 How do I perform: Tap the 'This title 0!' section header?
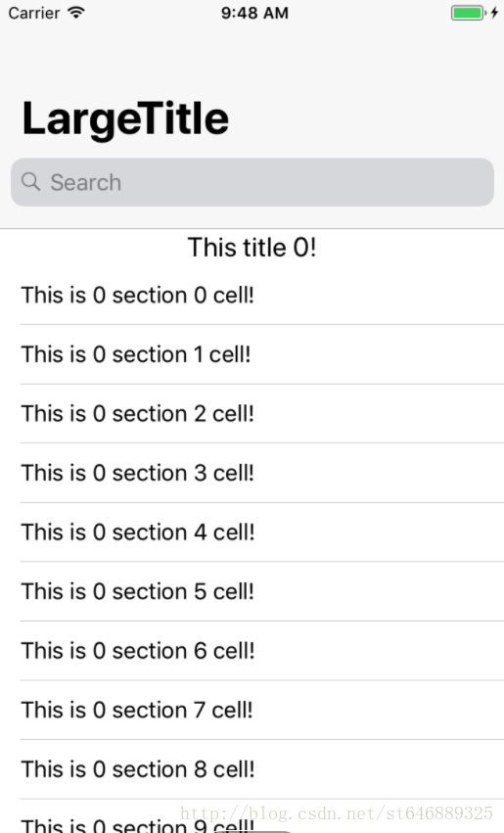(252, 248)
